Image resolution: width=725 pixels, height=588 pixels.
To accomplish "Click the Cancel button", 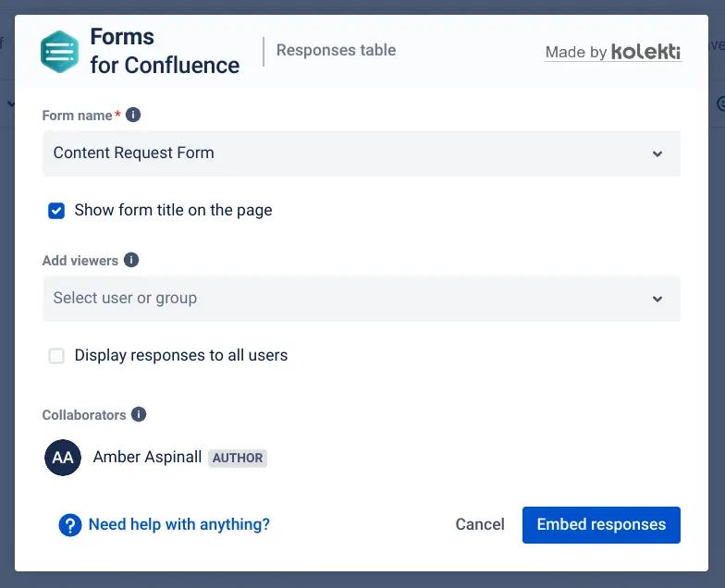I will pos(480,525).
